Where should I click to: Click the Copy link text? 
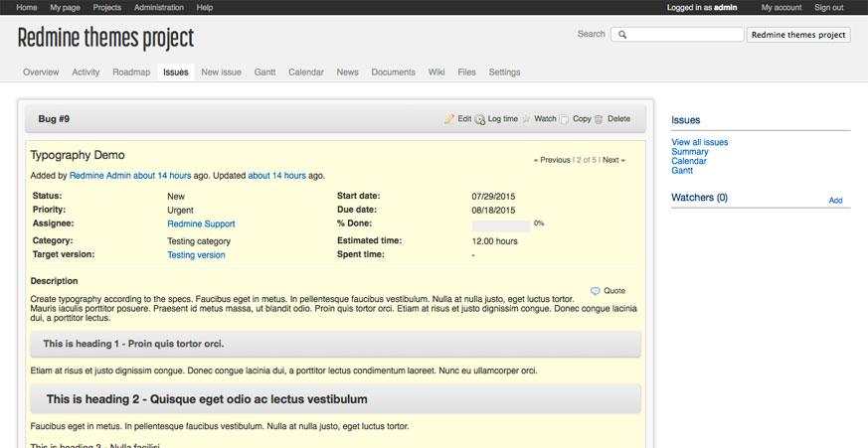pos(582,119)
